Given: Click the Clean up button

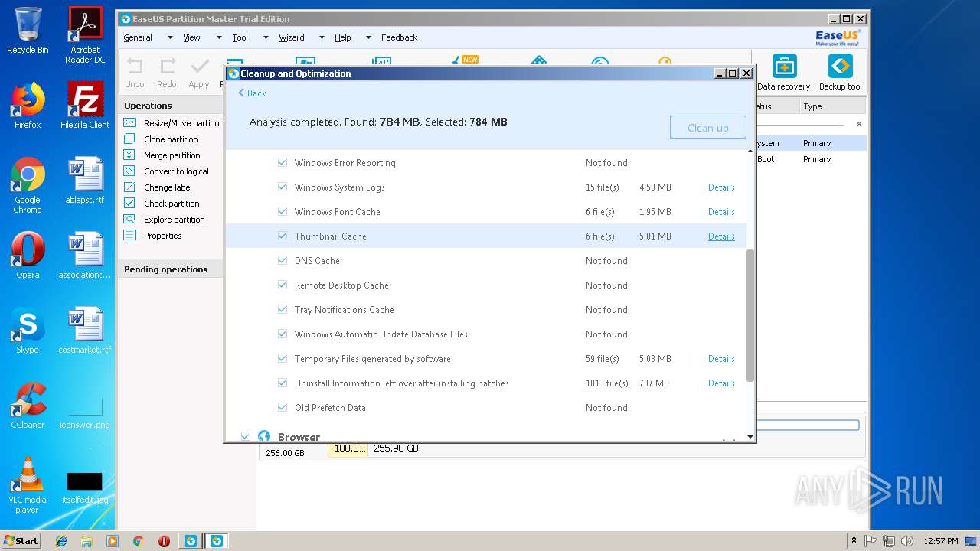Looking at the screenshot, I should tap(707, 128).
